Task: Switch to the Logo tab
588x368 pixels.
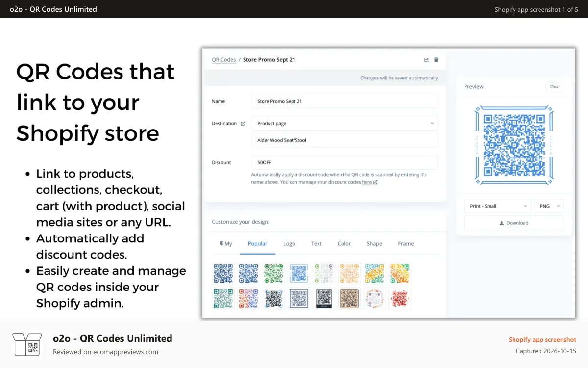Action: [x=289, y=244]
